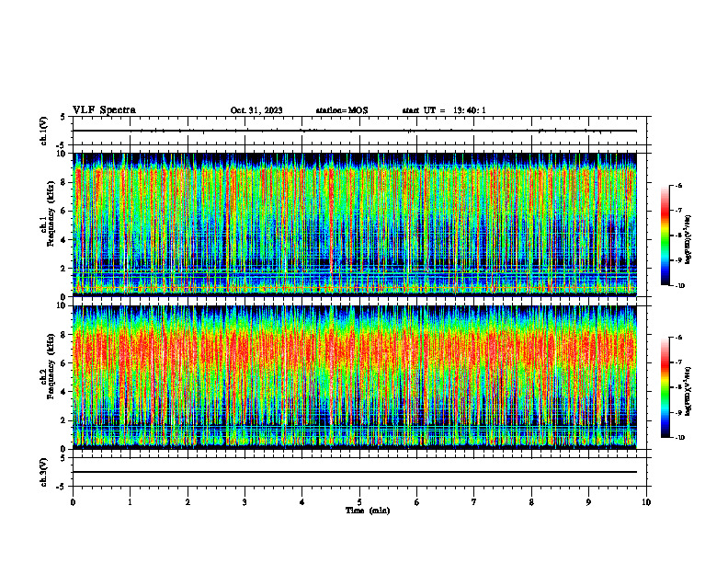This screenshot has width=728, height=563.
Task: Click the ch.1(V) waveform axis label
Action: [44, 131]
